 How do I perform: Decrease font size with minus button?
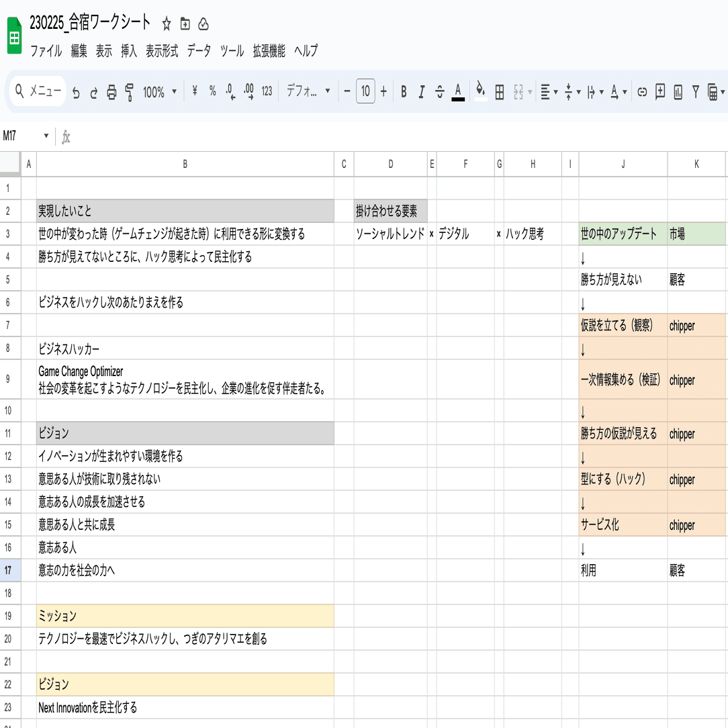(x=347, y=91)
